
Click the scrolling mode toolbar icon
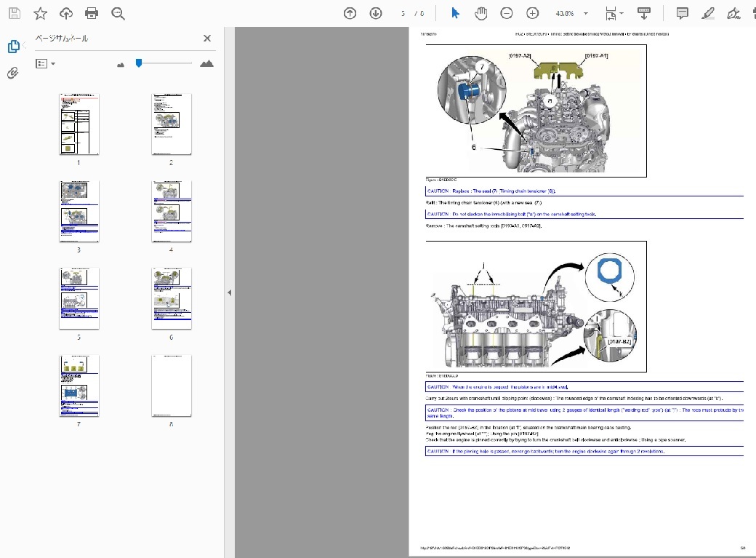pos(643,14)
